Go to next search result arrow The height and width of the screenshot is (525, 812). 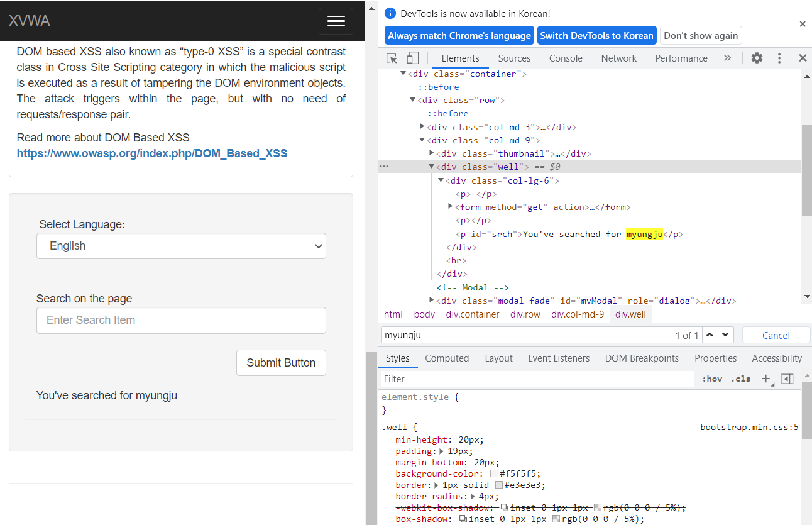725,335
